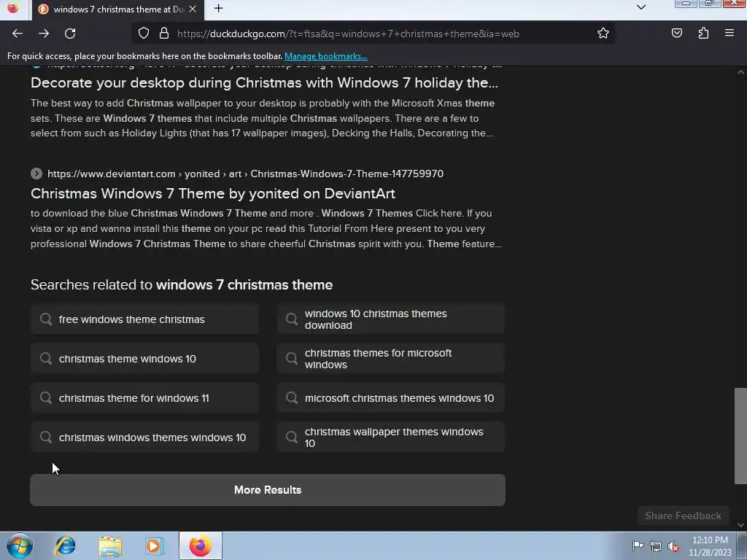Click the Share Feedback button
This screenshot has height=560, width=747.
click(x=683, y=516)
